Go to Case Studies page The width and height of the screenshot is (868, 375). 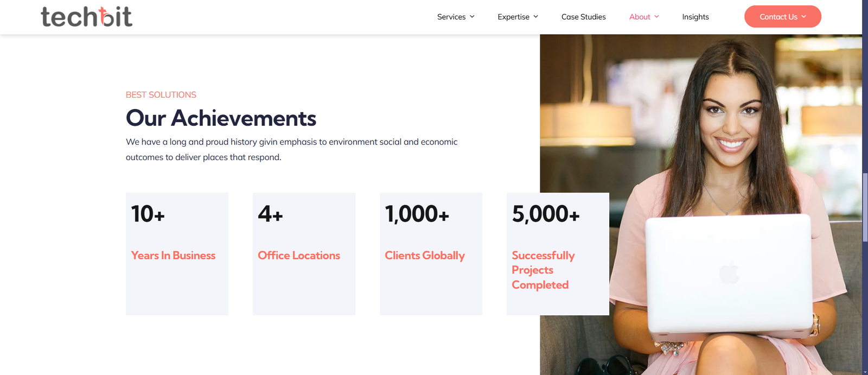584,17
